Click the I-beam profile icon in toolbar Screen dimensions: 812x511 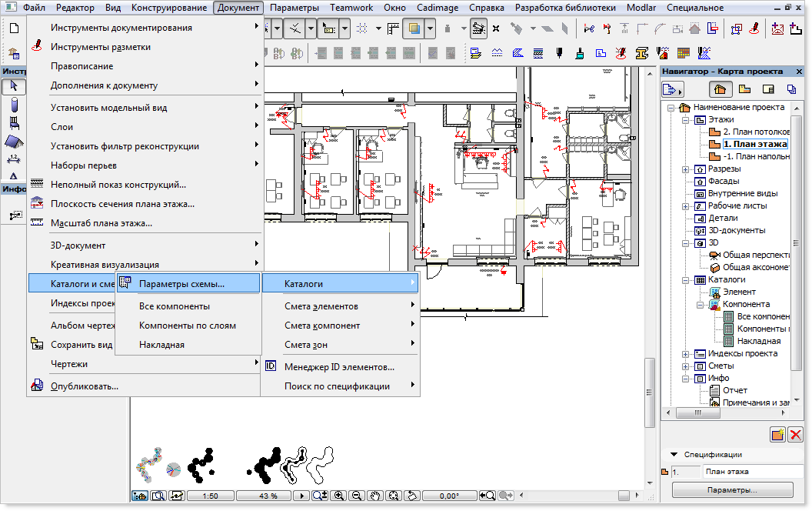(x=641, y=53)
